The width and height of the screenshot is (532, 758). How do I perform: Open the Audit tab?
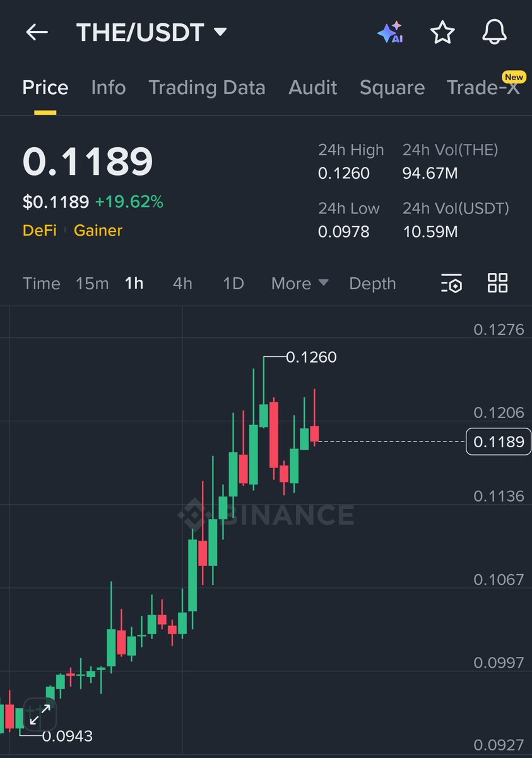click(x=313, y=87)
